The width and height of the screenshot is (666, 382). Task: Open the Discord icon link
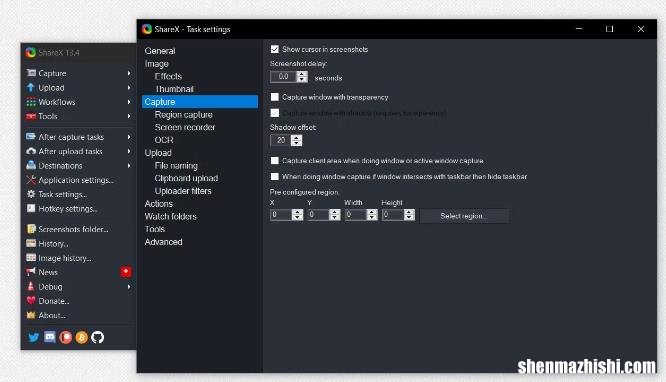point(50,337)
